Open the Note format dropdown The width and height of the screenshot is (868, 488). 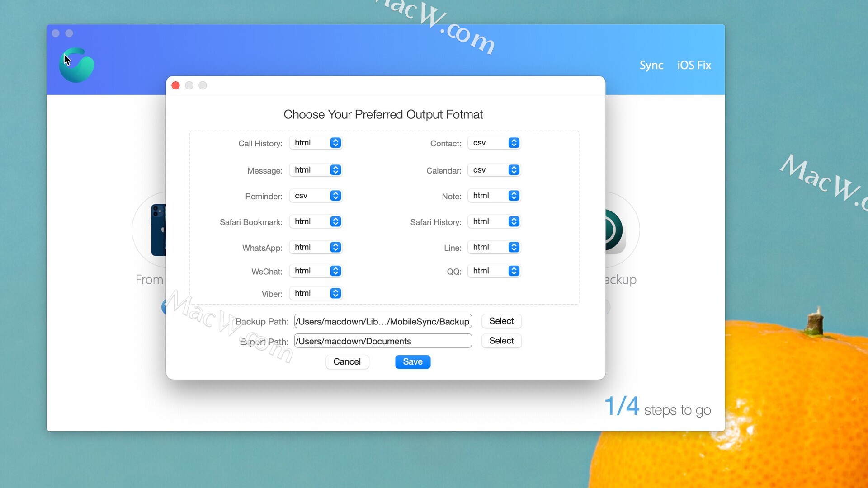tap(494, 196)
